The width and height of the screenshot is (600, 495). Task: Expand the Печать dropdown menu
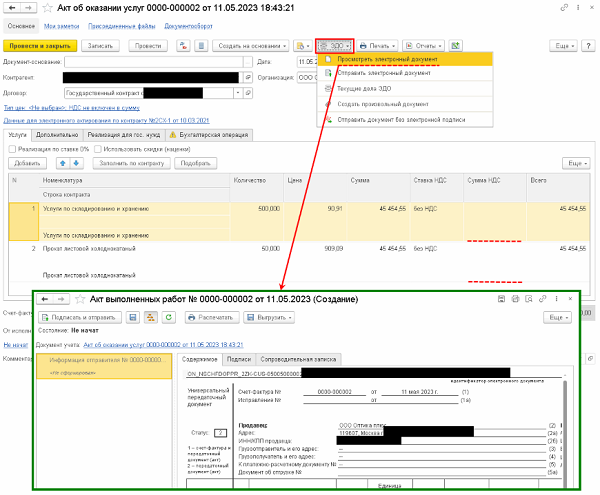(379, 46)
